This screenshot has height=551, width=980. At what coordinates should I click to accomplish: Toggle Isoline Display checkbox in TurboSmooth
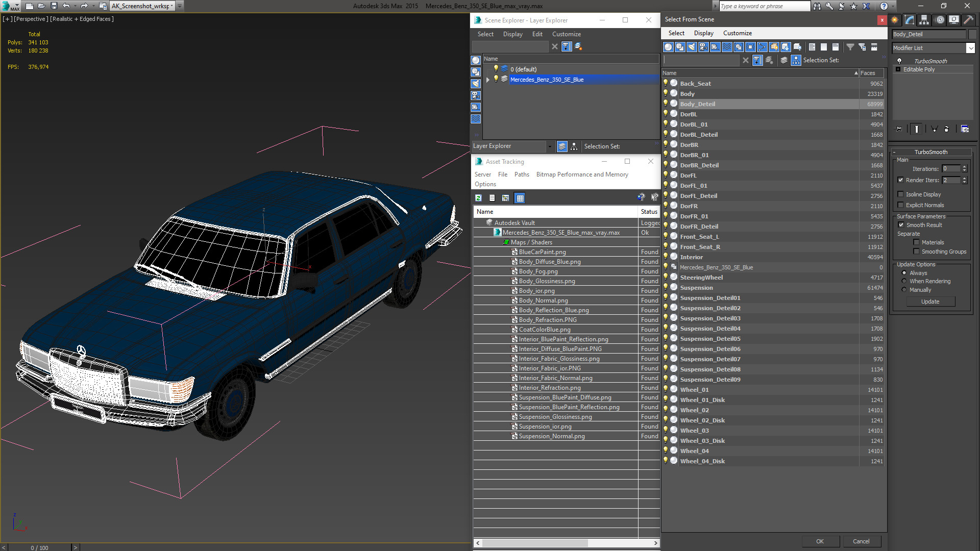click(901, 194)
